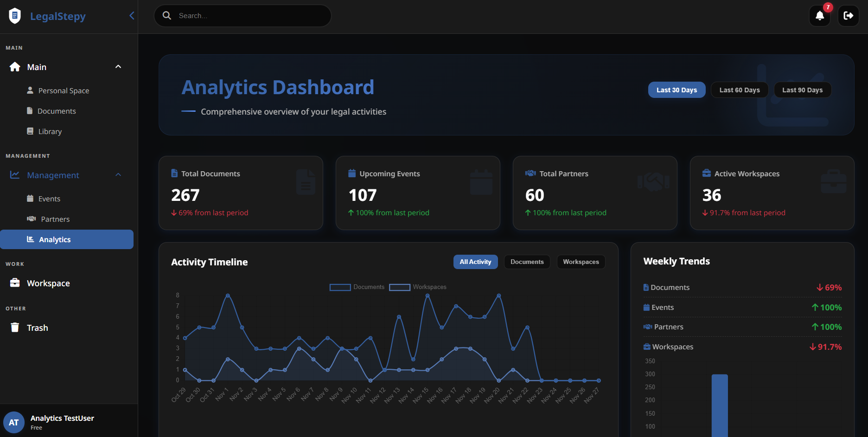Select Analytics in the sidebar

(55, 239)
